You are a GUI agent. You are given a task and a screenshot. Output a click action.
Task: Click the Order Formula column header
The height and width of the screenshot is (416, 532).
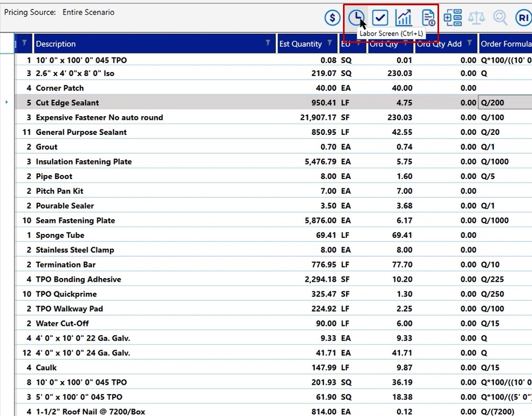(504, 44)
